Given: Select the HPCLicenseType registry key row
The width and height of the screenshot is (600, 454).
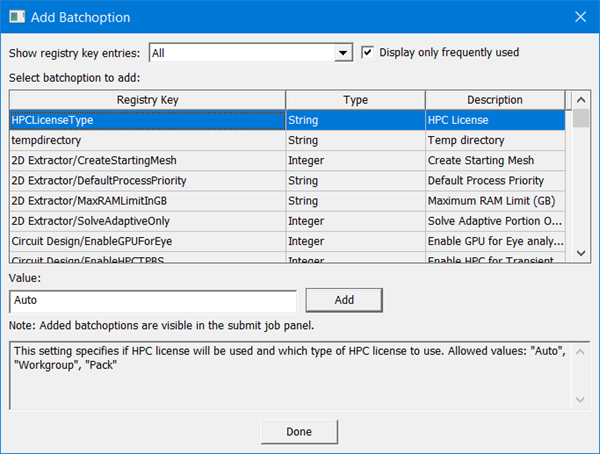Looking at the screenshot, I should pos(147,120).
